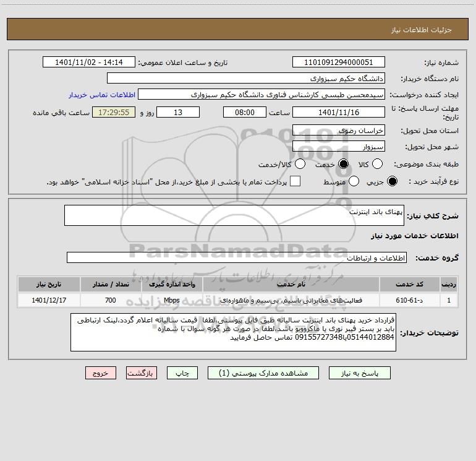Click the شماره نیاز label
Image resolution: width=476 pixels, height=461 pixels.
tap(441, 62)
